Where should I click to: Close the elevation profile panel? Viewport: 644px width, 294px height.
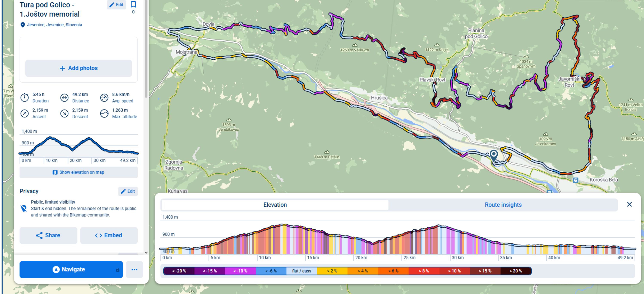coord(629,204)
